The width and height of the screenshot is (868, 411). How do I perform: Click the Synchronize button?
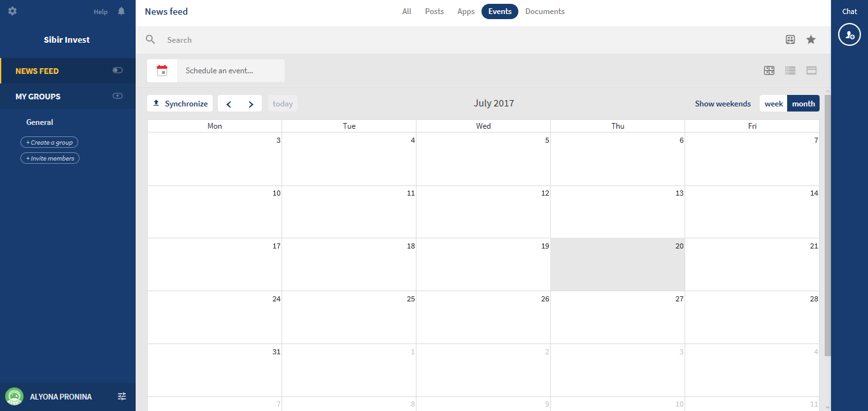180,103
